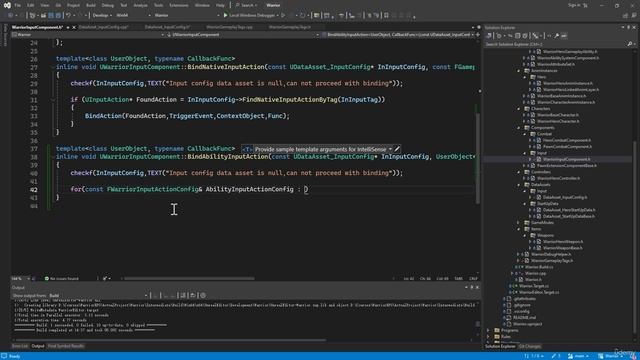
Task: Click the Search Solution Explorer field
Action: click(x=556, y=44)
